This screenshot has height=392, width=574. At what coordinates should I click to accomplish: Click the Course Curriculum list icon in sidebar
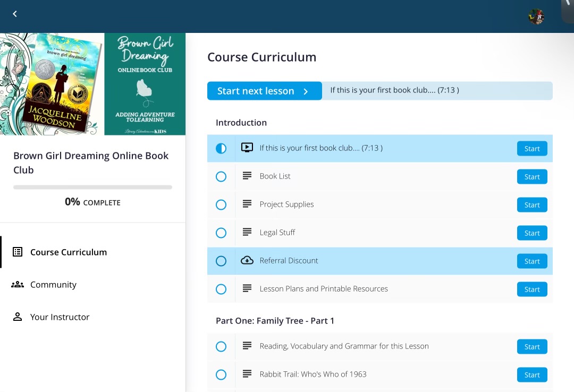click(x=18, y=252)
